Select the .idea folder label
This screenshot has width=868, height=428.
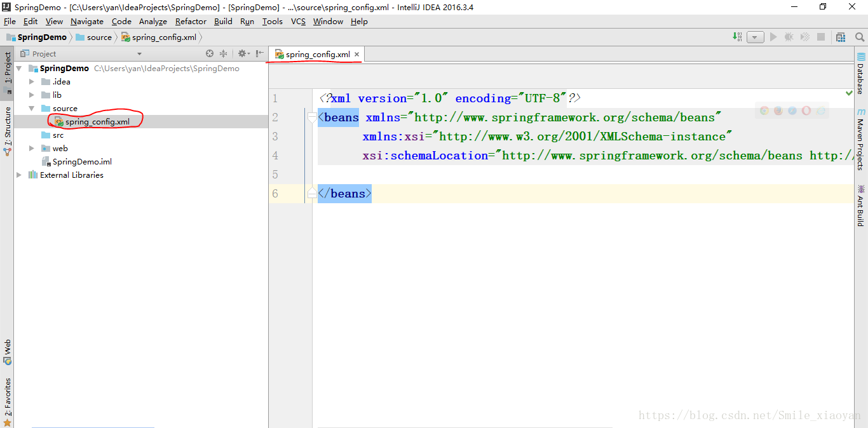(62, 82)
